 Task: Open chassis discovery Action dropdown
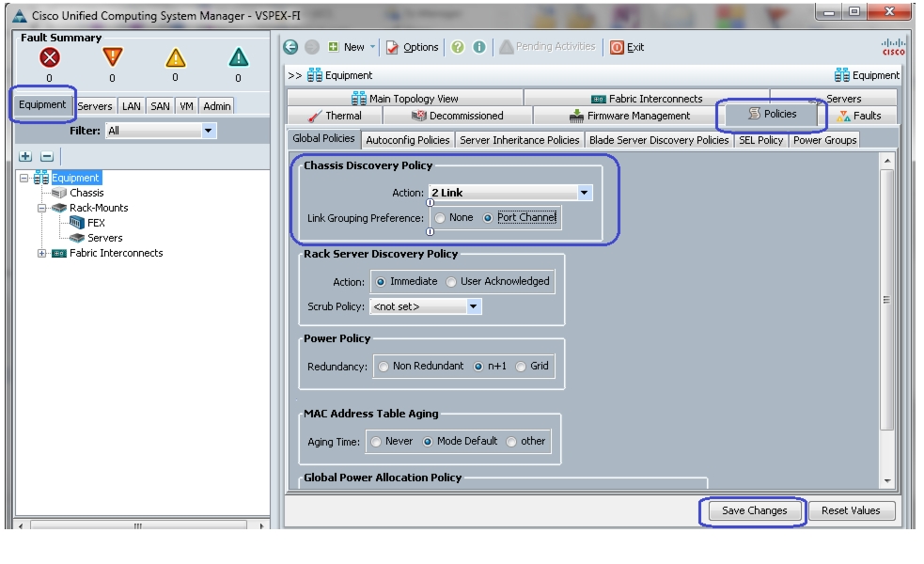[x=584, y=193]
